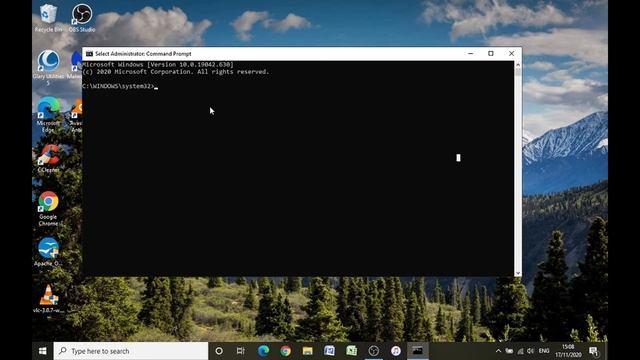Screen dimensions: 640x360
Task: Click the Select Administrator: Command Prompt title
Action: [x=143, y=53]
